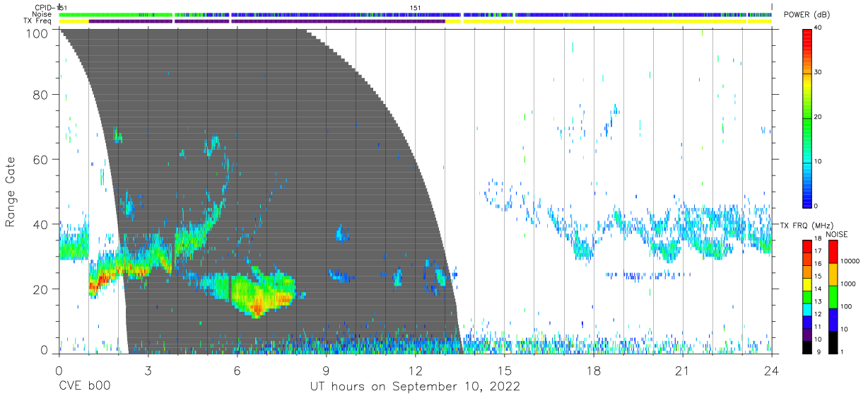This screenshot has width=868, height=401.
Task: Click the 'POWER (dB)' colorbar title
Action: click(x=807, y=15)
